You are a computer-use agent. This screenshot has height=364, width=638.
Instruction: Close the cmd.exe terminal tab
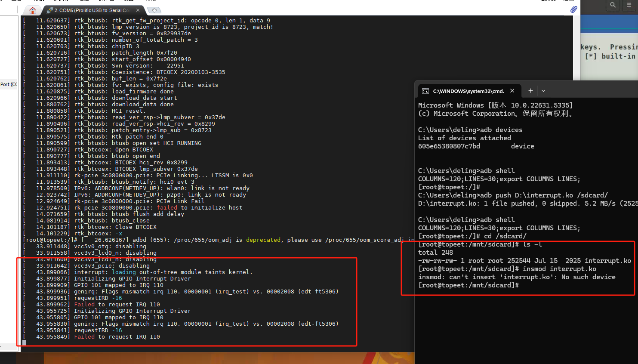point(512,91)
